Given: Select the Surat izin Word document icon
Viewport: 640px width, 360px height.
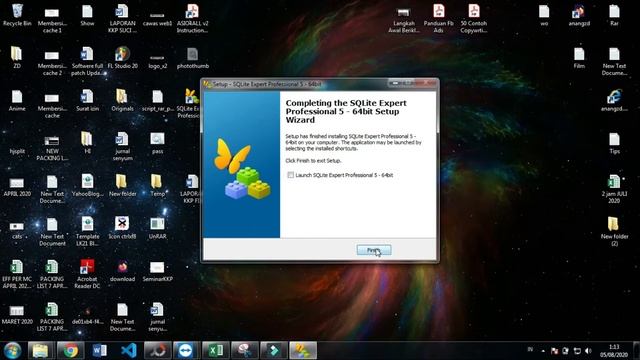Looking at the screenshot, I should [x=87, y=100].
